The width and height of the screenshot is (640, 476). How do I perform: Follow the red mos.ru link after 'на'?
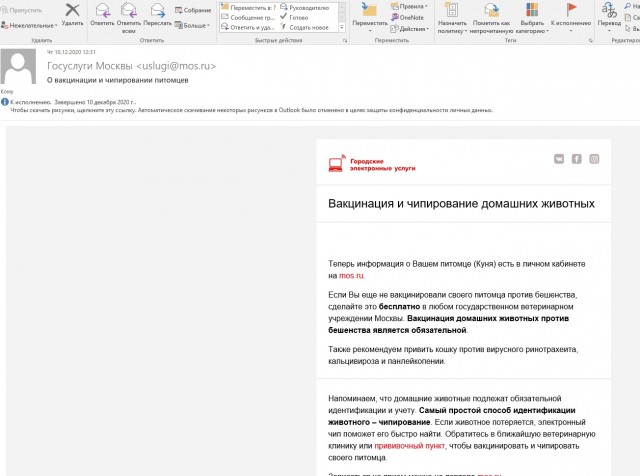click(351, 276)
